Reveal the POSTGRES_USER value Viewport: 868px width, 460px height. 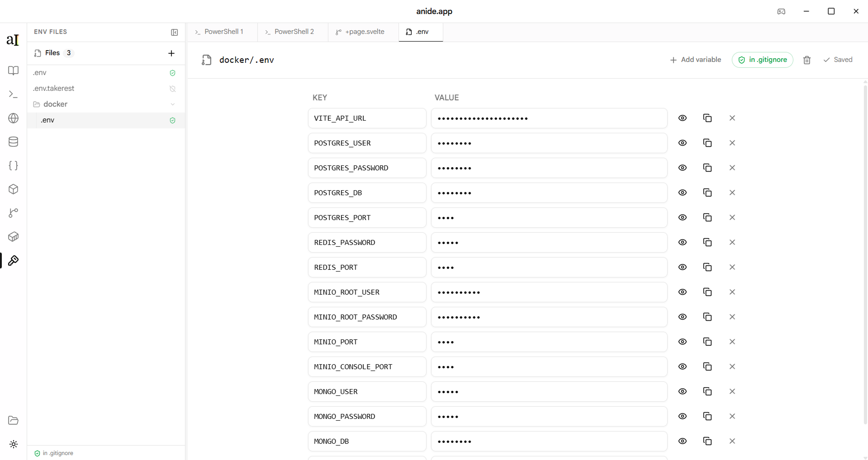click(x=683, y=143)
